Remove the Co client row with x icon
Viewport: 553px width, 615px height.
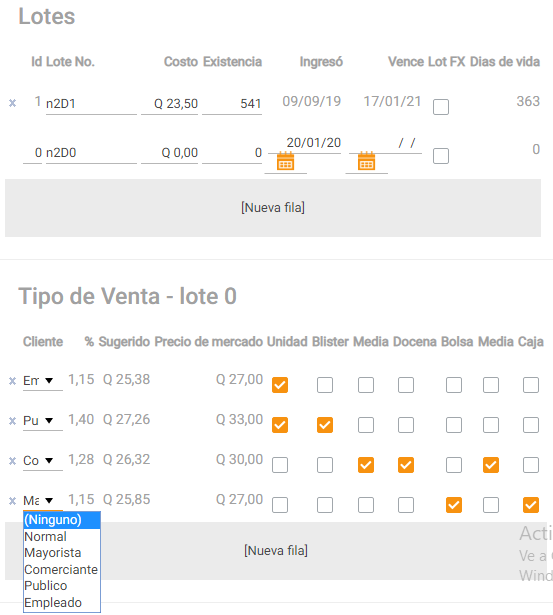(13, 461)
